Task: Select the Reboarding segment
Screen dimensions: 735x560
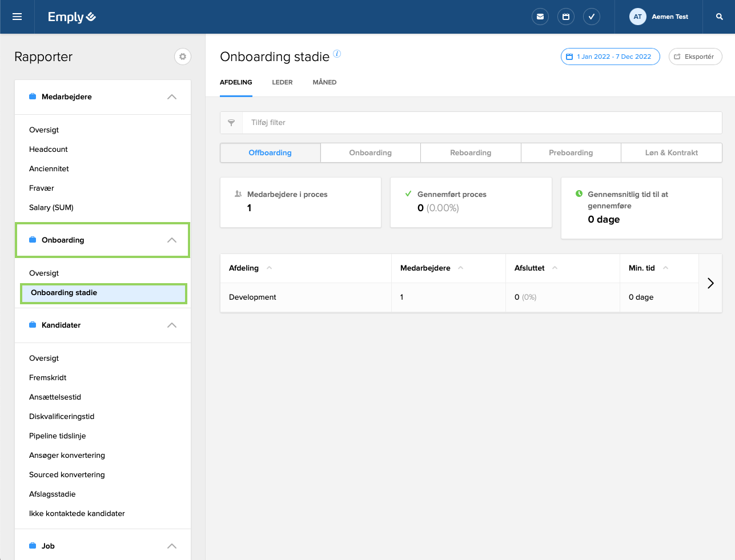Action: (471, 152)
